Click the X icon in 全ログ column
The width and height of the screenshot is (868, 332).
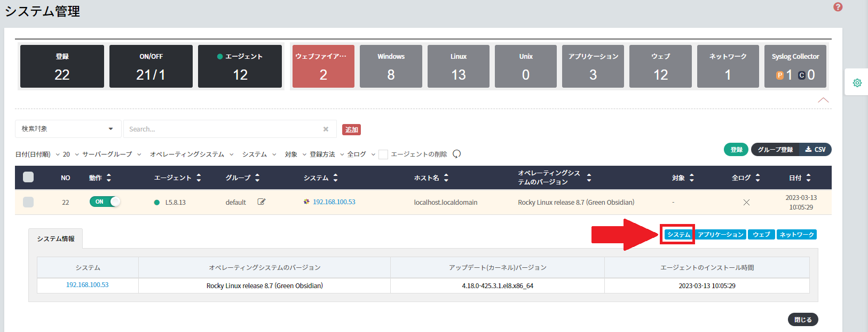tap(746, 202)
